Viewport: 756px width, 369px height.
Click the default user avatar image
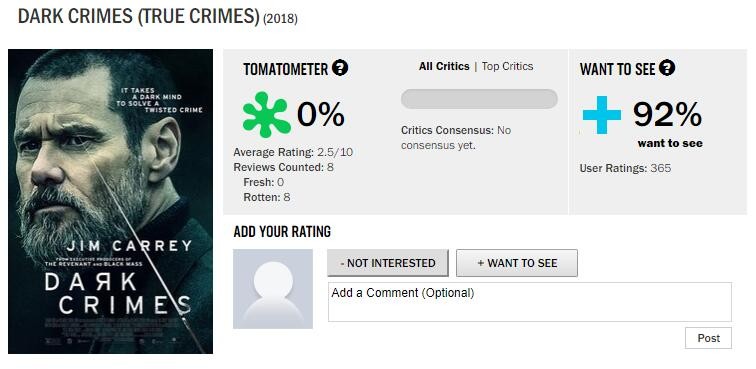[273, 289]
